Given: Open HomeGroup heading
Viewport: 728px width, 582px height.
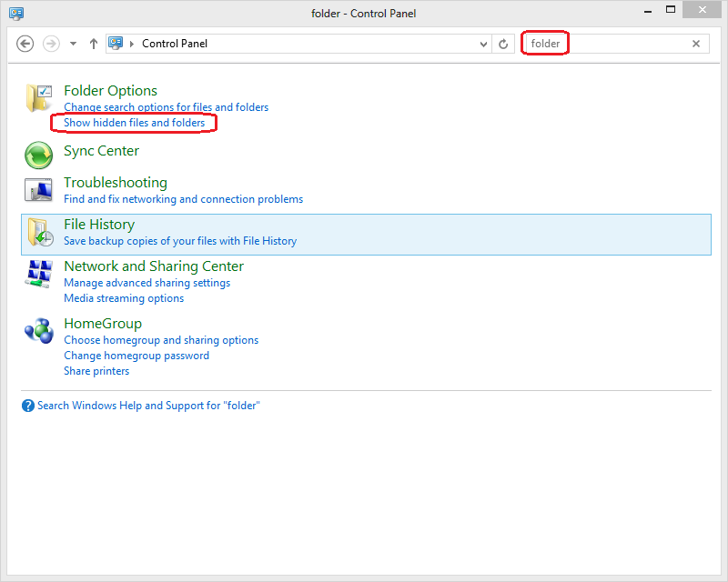Looking at the screenshot, I should (x=103, y=323).
